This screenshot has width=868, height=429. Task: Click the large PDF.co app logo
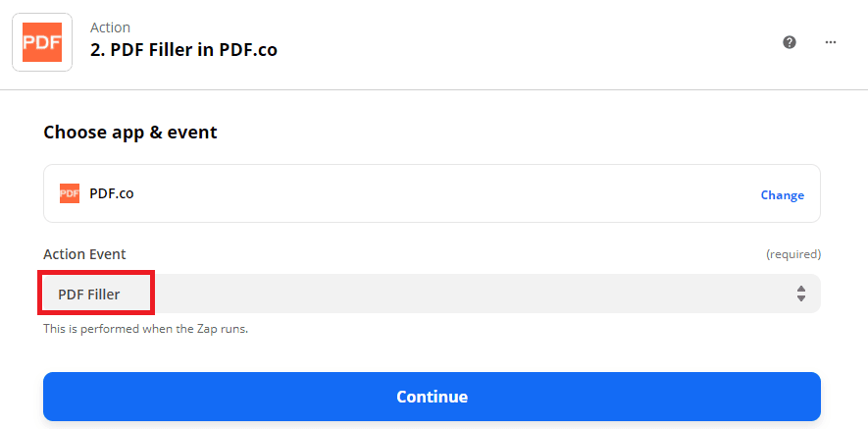click(42, 42)
